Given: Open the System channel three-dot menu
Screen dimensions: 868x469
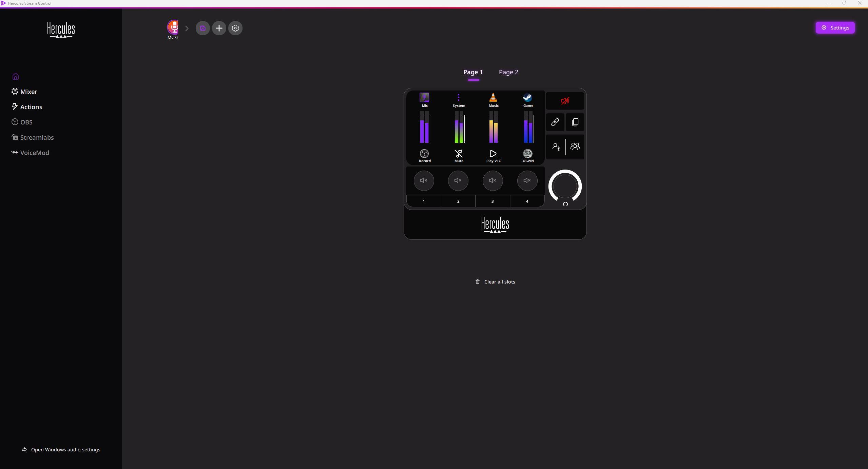Looking at the screenshot, I should [459, 98].
